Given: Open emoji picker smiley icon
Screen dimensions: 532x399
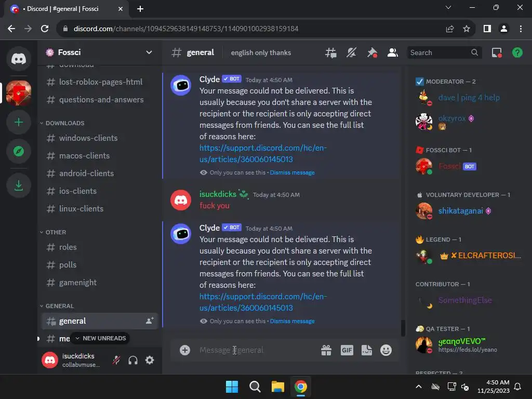Looking at the screenshot, I should pyautogui.click(x=386, y=350).
